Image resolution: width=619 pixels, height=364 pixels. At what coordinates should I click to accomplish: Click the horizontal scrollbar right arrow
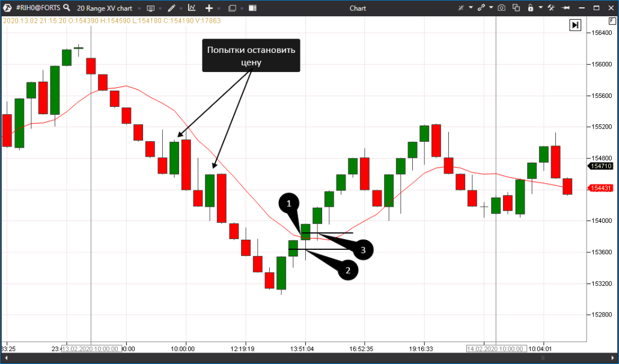[614, 358]
